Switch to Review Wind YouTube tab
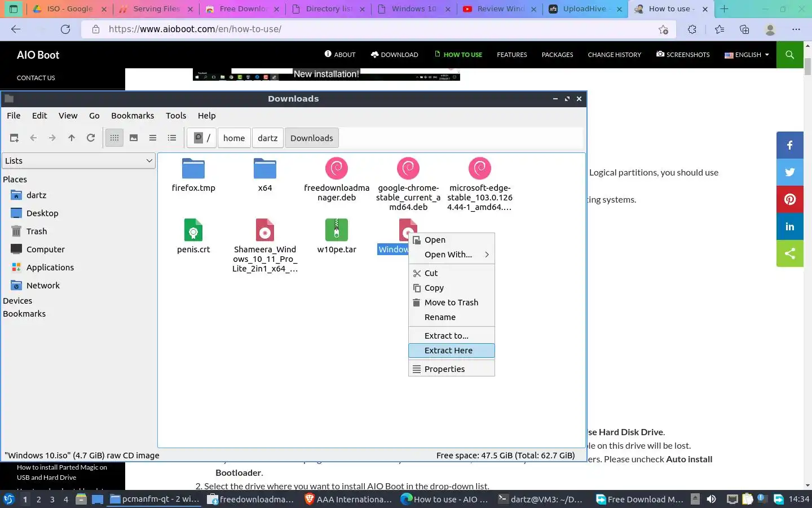Screen dimensions: 812x508 (499, 9)
